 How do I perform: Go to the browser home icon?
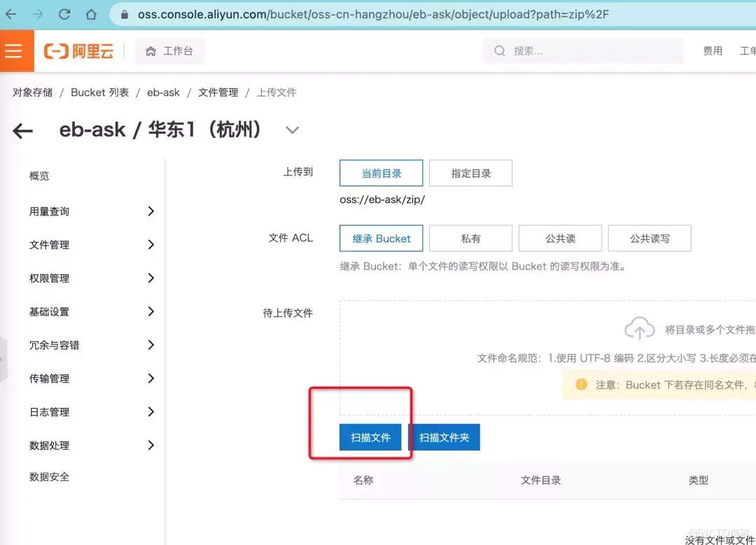pos(91,15)
